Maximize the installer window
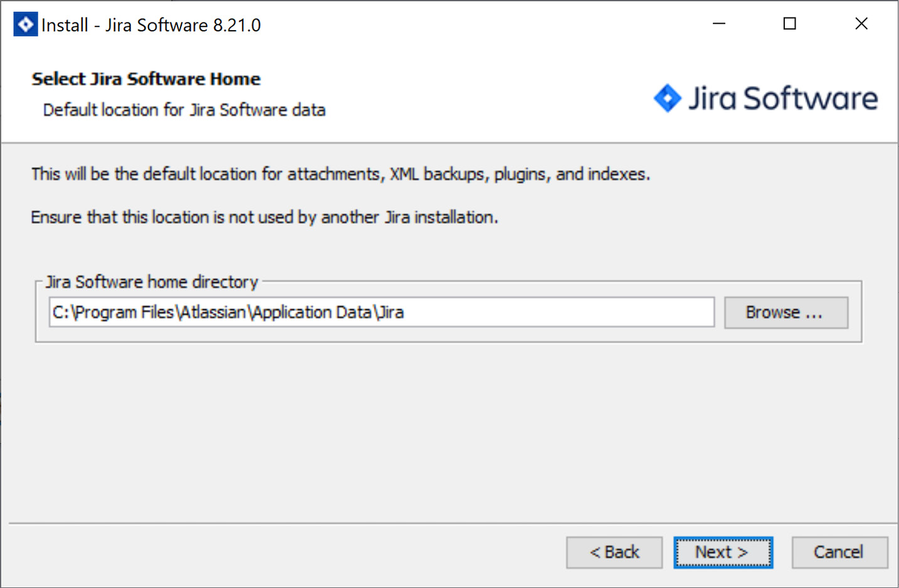The image size is (899, 588). click(x=789, y=23)
